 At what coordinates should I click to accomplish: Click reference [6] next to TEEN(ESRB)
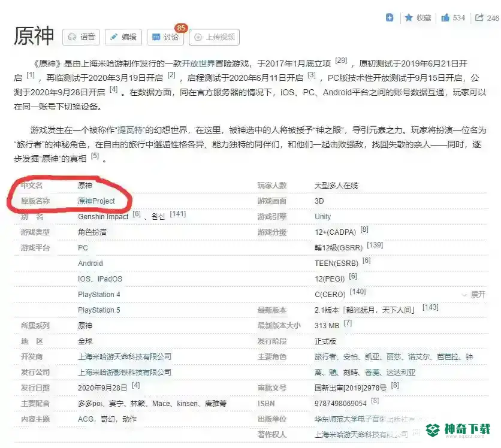[x=367, y=261]
